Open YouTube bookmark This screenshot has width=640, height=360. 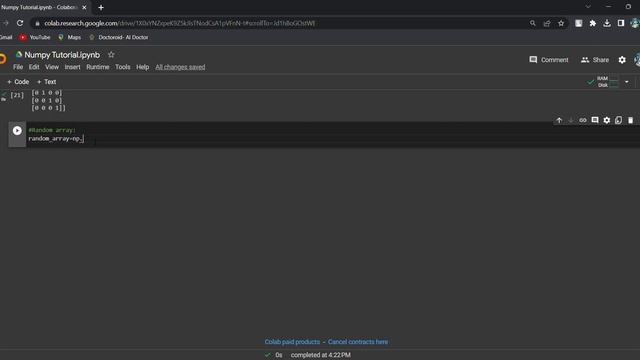[35, 37]
